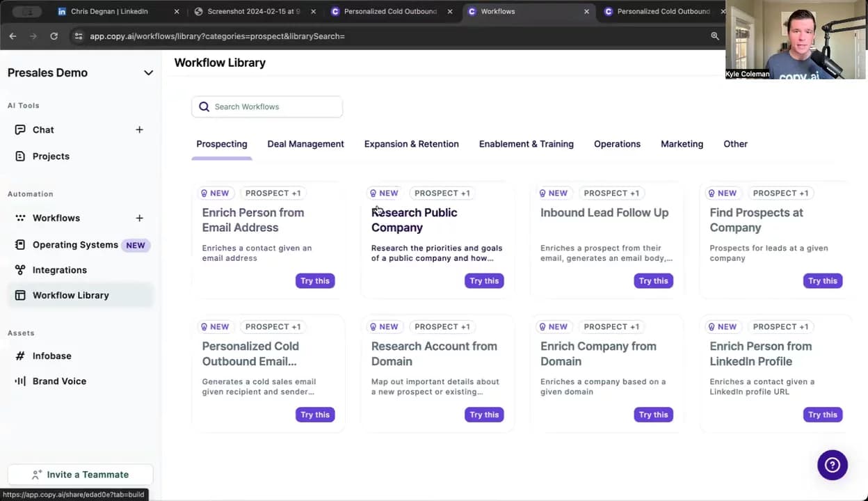Image resolution: width=868 pixels, height=501 pixels.
Task: Click Invite a Teammate button
Action: point(80,475)
